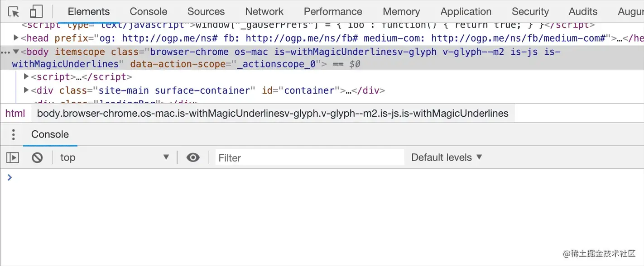The image size is (644, 266).
Task: Click the eye live expression icon
Action: (x=193, y=157)
